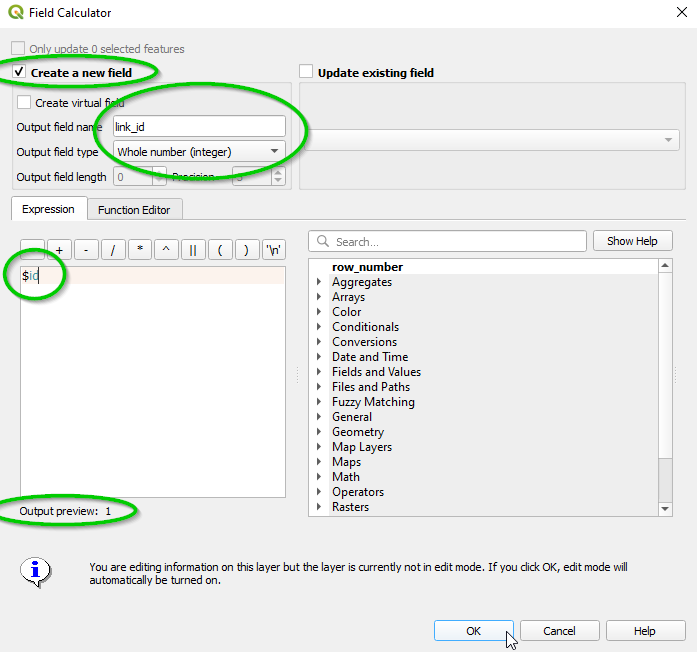697x652 pixels.
Task: Click the minus operator button
Action: tap(87, 250)
